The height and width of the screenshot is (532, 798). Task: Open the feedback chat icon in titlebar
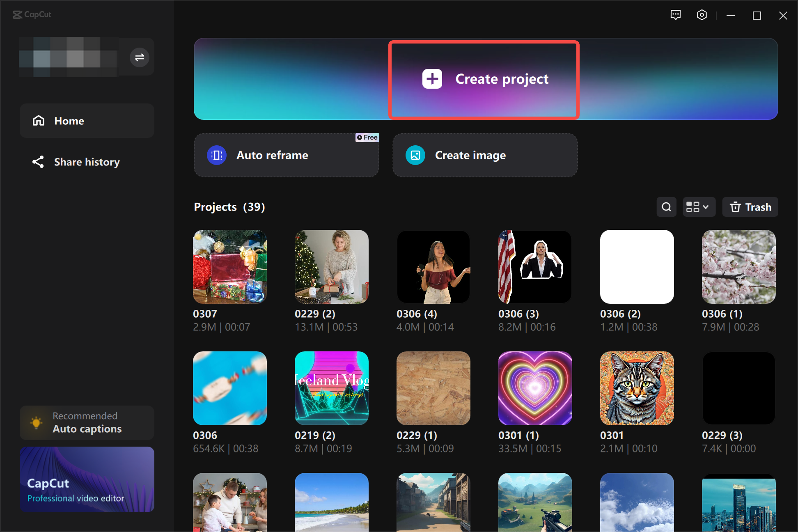pos(675,15)
